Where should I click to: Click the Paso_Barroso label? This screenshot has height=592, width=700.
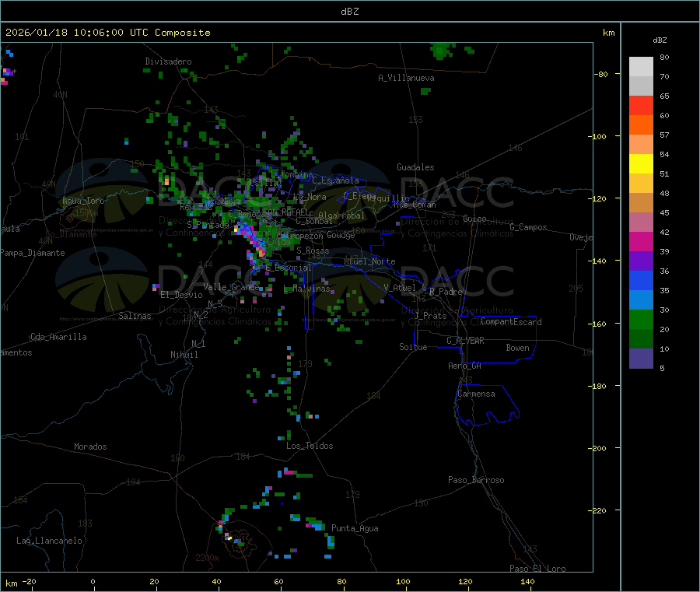(x=476, y=480)
